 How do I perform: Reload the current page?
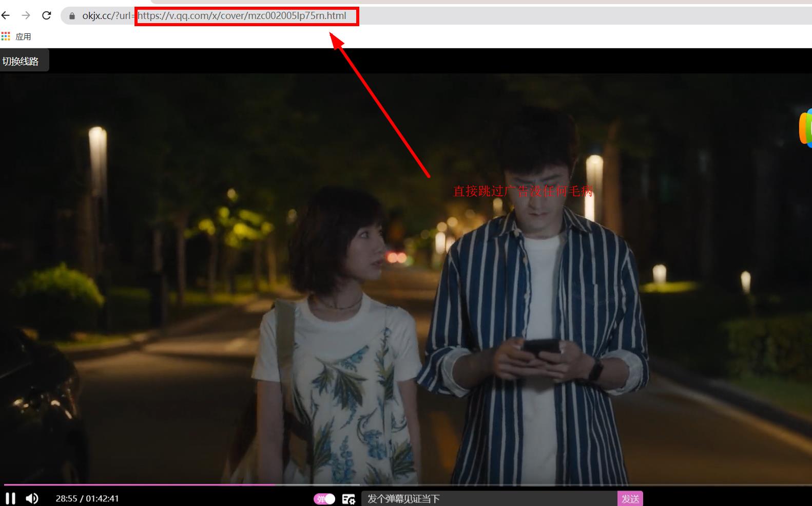[x=47, y=15]
